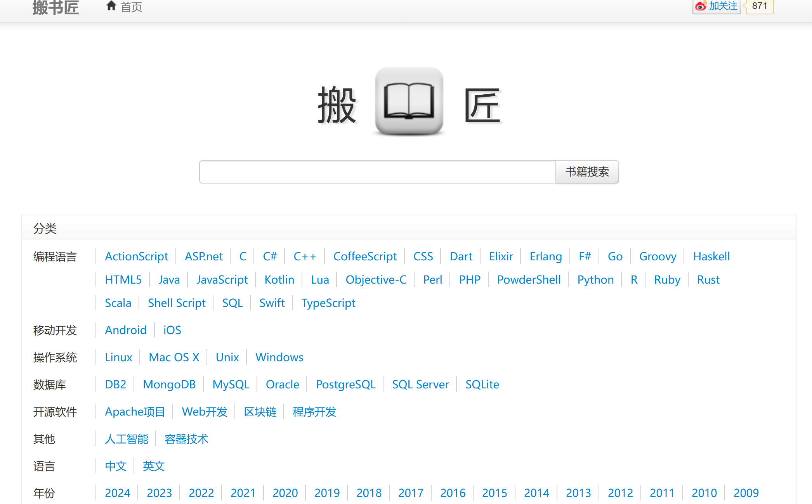Select the Unix category
Screen dimensions: 812x504
227,357
